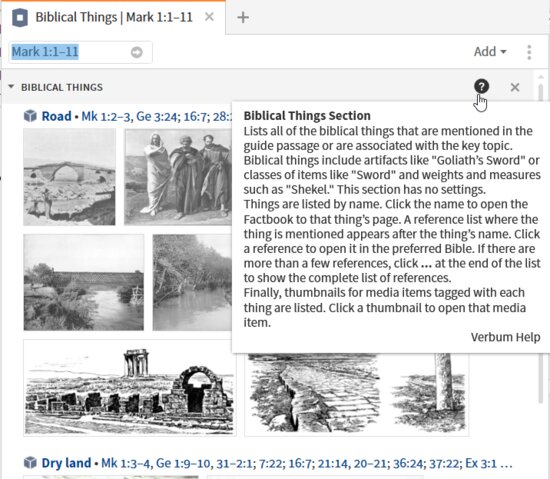Open the Dry land Factbook link

tap(66, 463)
